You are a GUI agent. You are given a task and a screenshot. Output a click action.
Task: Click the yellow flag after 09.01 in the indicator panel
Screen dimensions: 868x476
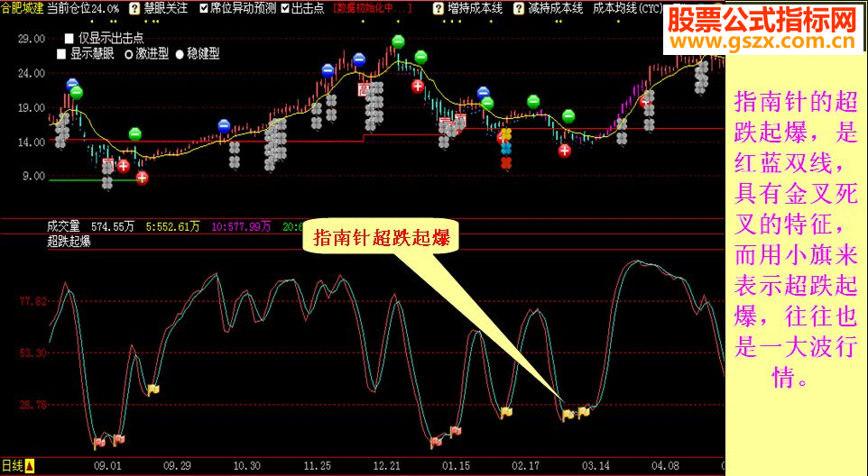[x=153, y=389]
